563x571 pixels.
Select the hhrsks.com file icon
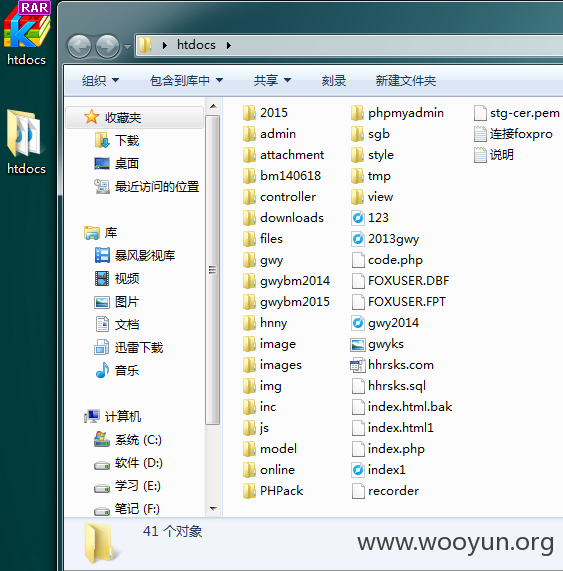pyautogui.click(x=358, y=365)
